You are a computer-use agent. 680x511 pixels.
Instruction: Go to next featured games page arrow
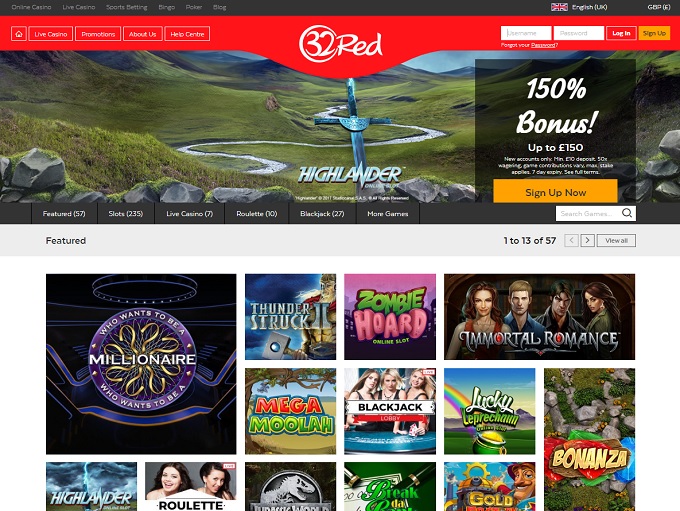pyautogui.click(x=588, y=240)
